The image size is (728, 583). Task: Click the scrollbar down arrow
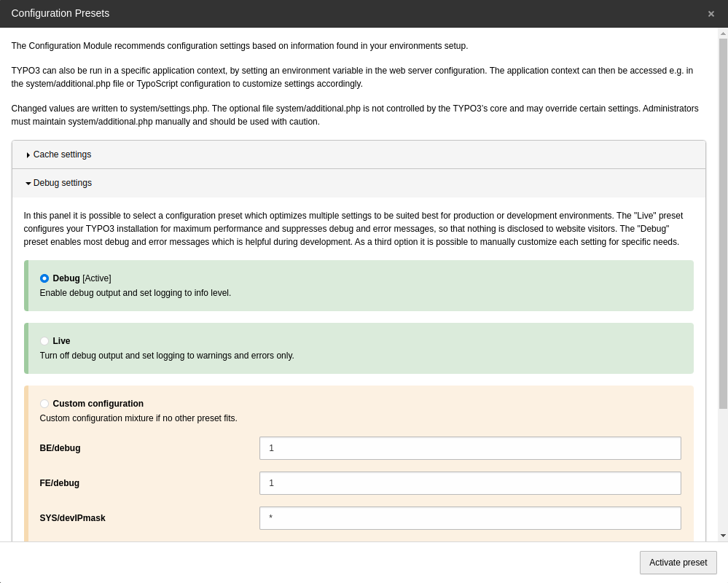(723, 536)
